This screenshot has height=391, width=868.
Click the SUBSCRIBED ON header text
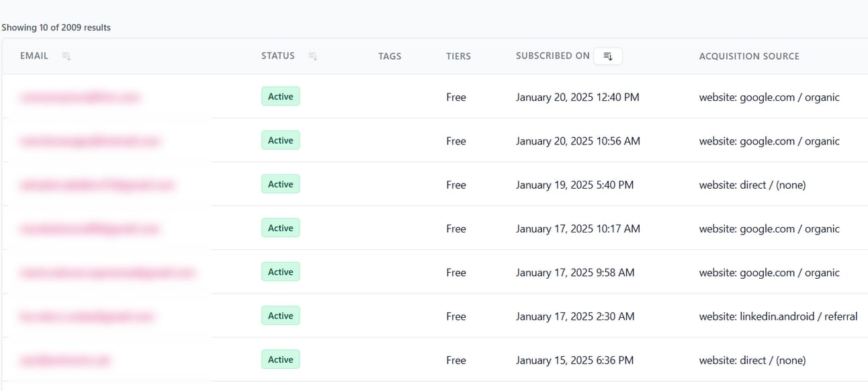tap(552, 56)
